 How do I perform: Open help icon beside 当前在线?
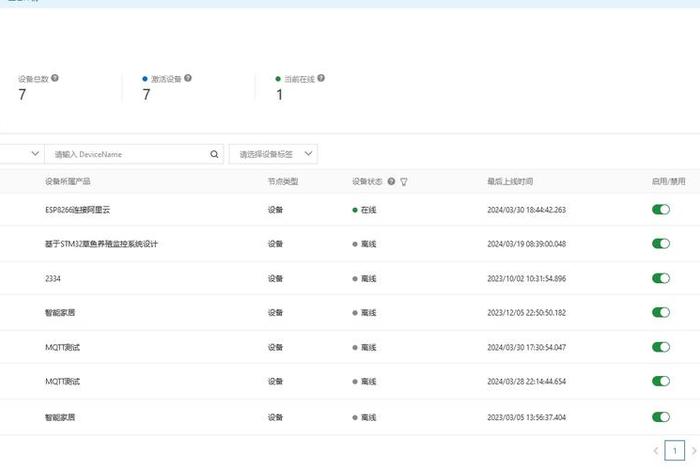321,78
